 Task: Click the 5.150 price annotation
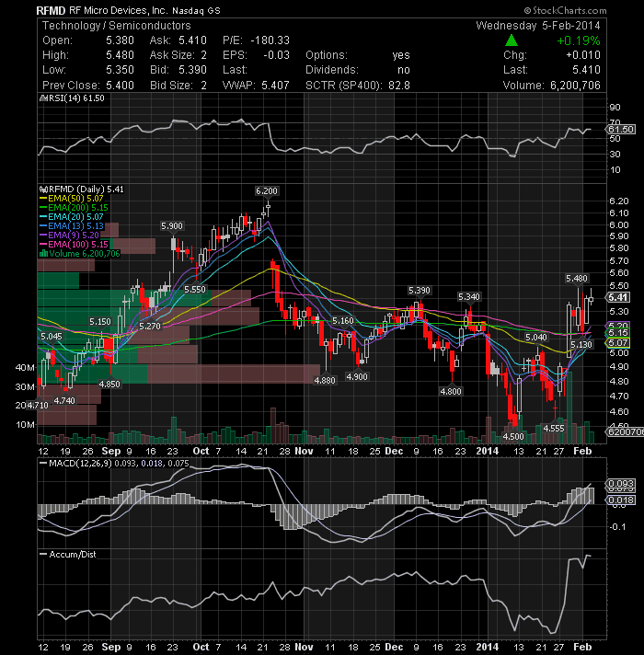100,322
